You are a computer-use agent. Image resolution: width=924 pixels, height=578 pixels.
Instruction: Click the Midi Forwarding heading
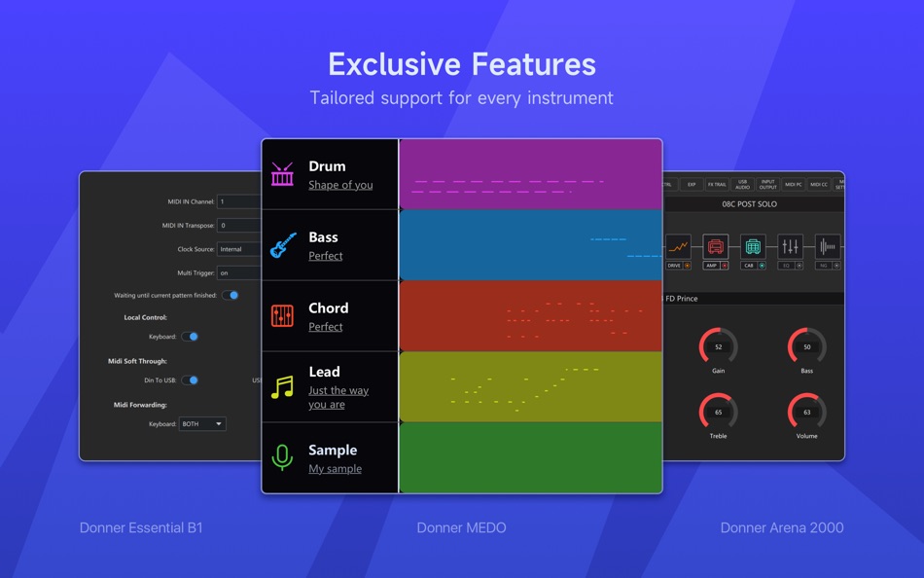click(x=140, y=405)
